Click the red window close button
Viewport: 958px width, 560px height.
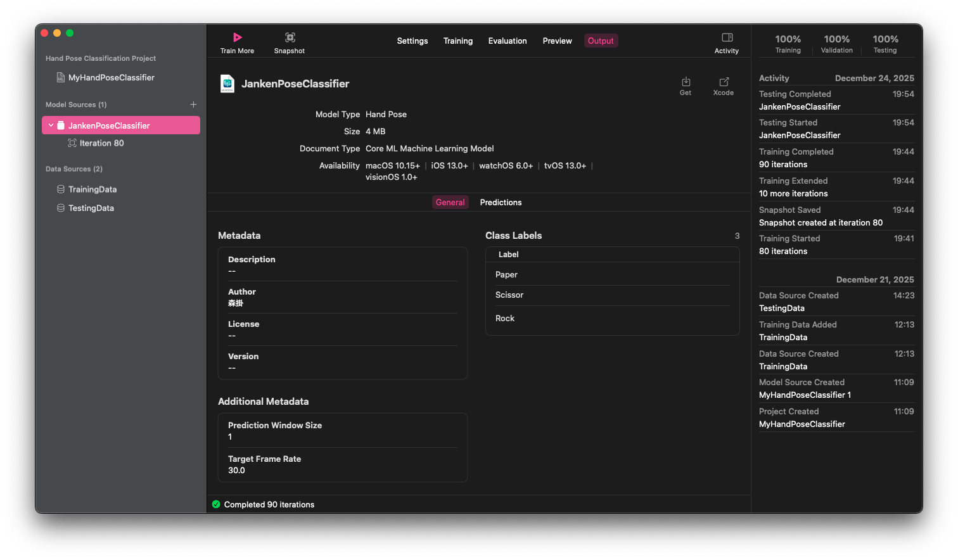pos(44,33)
